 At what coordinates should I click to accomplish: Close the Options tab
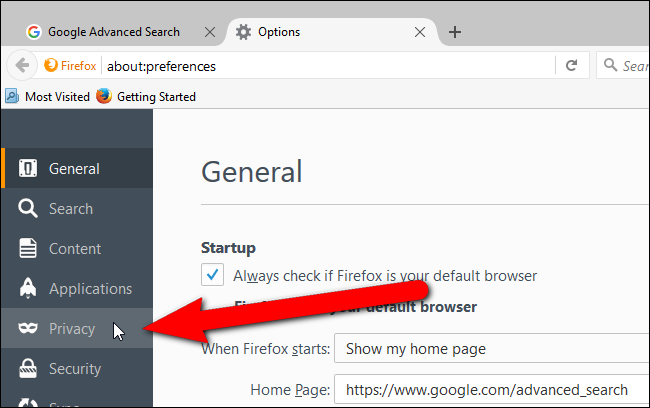pos(420,32)
